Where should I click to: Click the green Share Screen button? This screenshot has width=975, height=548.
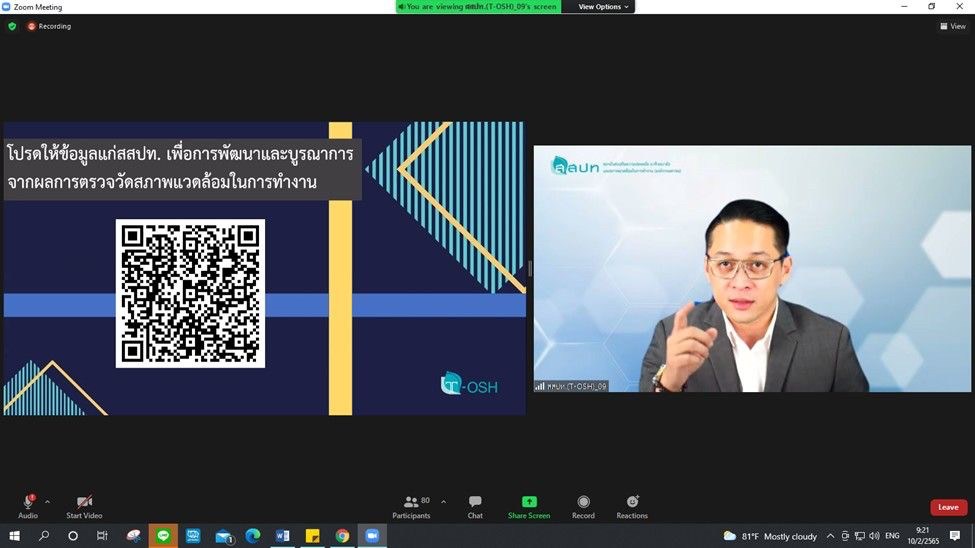[x=529, y=506]
